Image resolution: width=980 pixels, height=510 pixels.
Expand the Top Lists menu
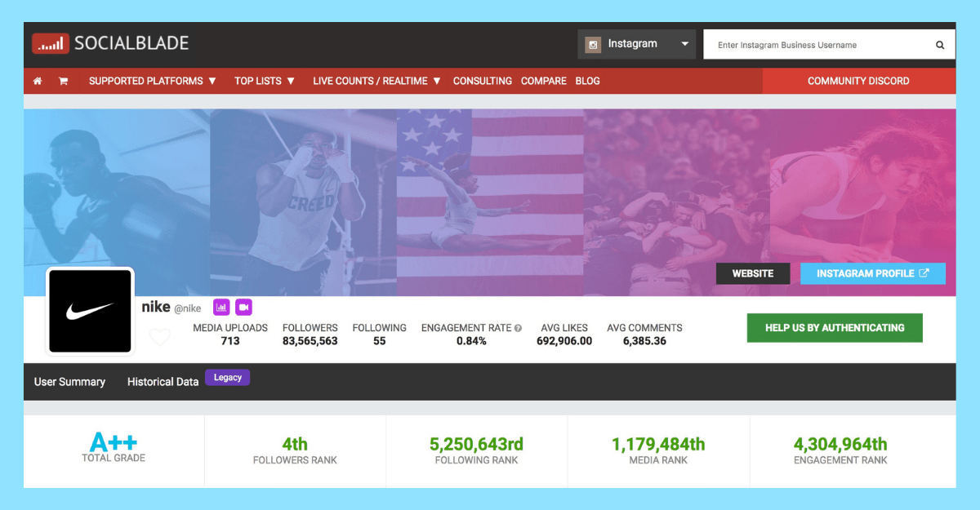[x=265, y=81]
